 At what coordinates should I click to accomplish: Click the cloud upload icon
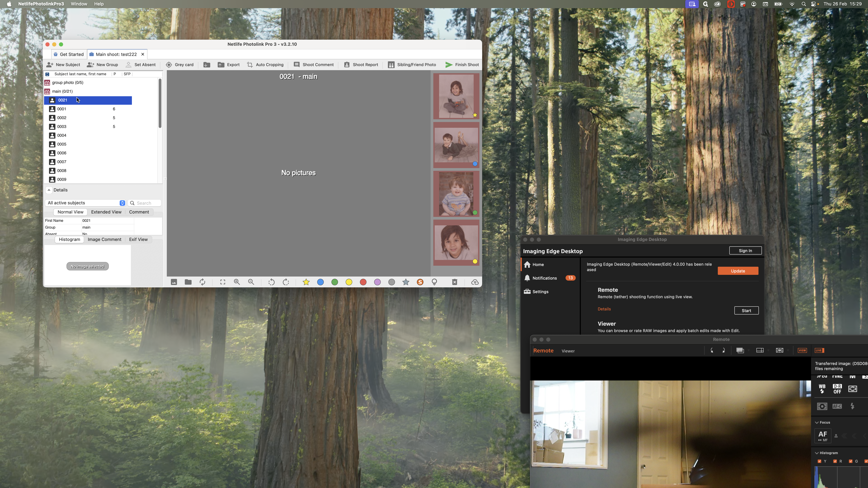pyautogui.click(x=475, y=282)
